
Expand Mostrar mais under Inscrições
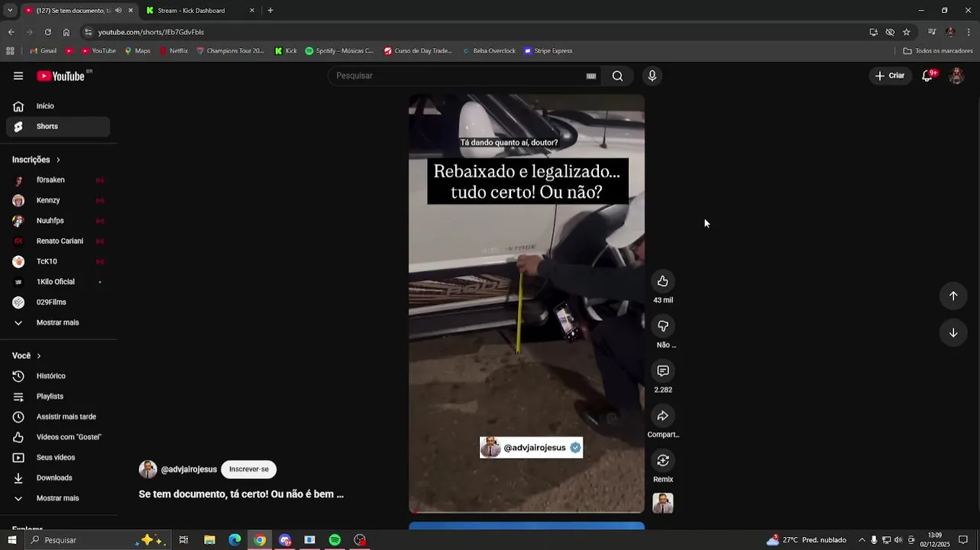(x=58, y=322)
